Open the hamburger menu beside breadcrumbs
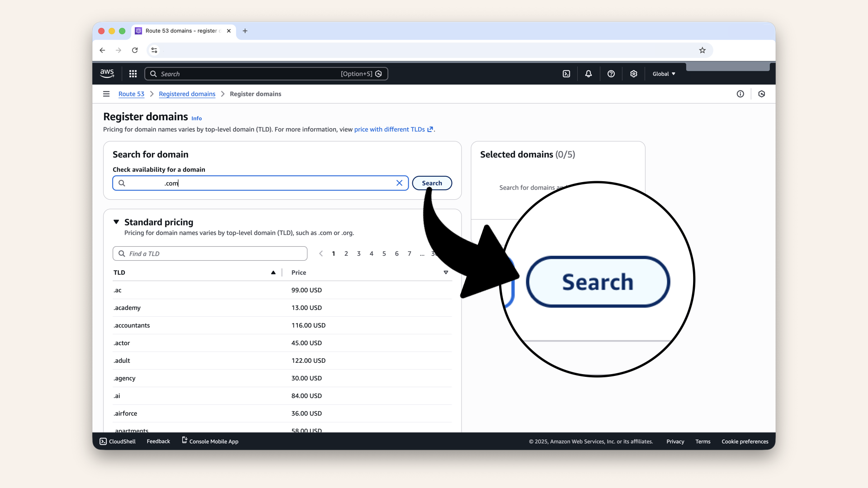The width and height of the screenshot is (868, 488). coord(106,94)
